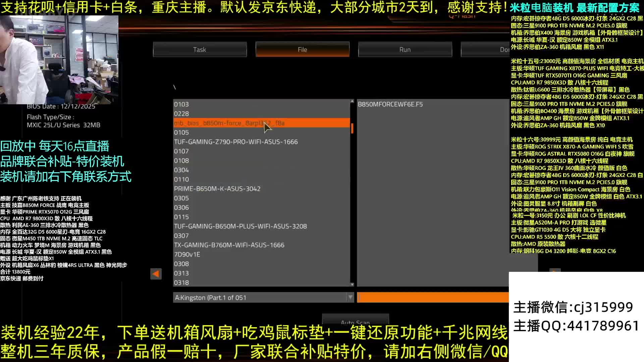Select B850MFORCEWF6E.F5 BIOS file
The width and height of the screenshot is (644, 362).
[390, 104]
